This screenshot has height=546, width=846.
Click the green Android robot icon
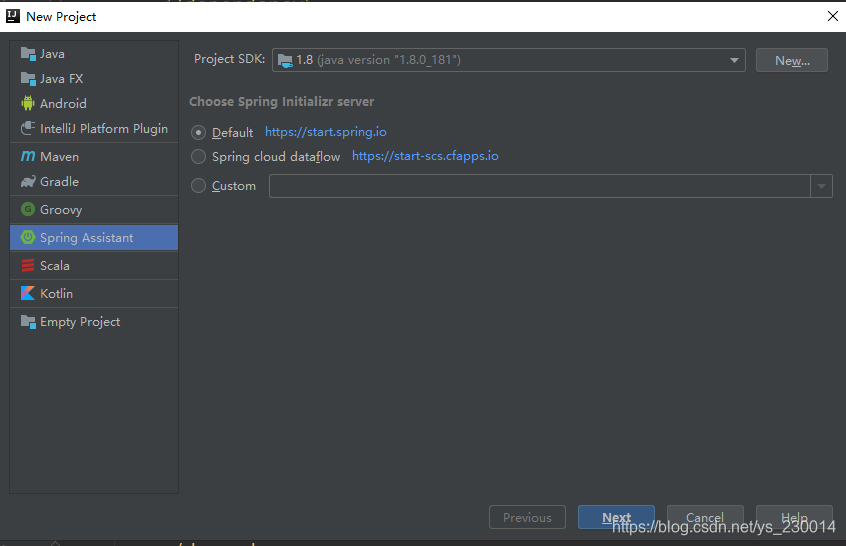coord(28,103)
